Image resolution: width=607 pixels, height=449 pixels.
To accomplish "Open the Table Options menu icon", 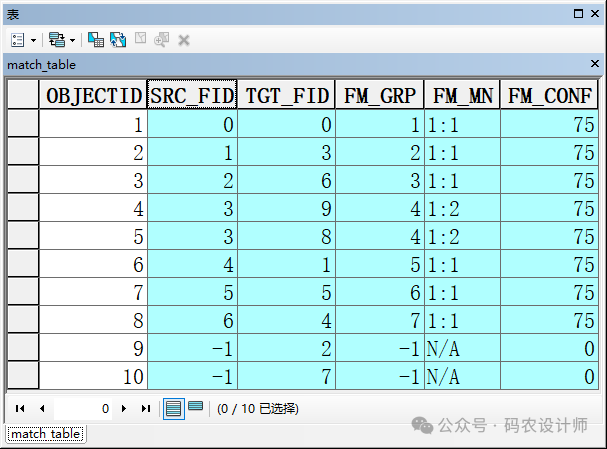I will (x=18, y=40).
